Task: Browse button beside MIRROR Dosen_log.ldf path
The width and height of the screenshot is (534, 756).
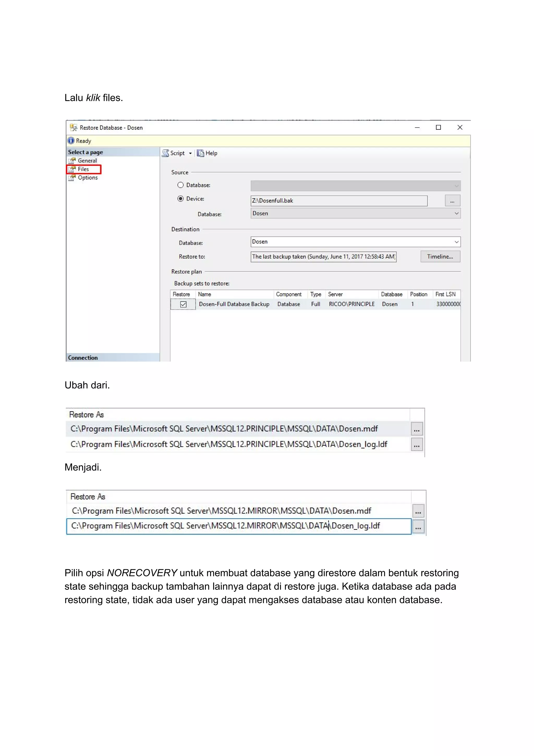Action: coord(418,527)
